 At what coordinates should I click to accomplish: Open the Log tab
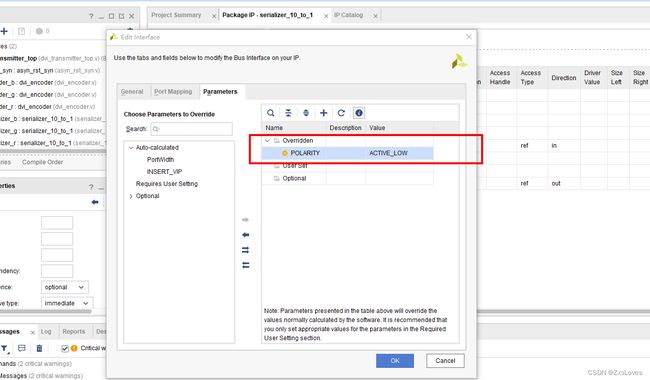click(46, 332)
